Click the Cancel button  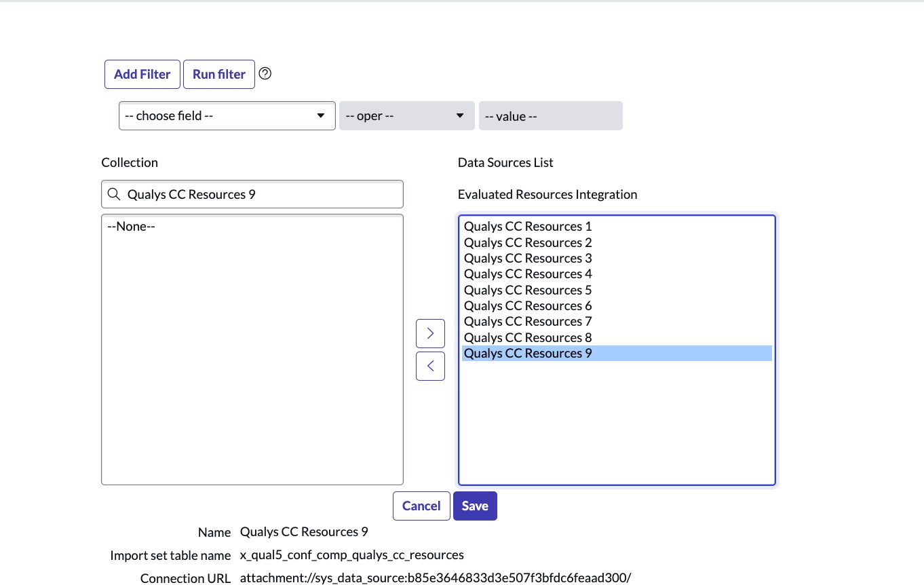[x=421, y=506]
